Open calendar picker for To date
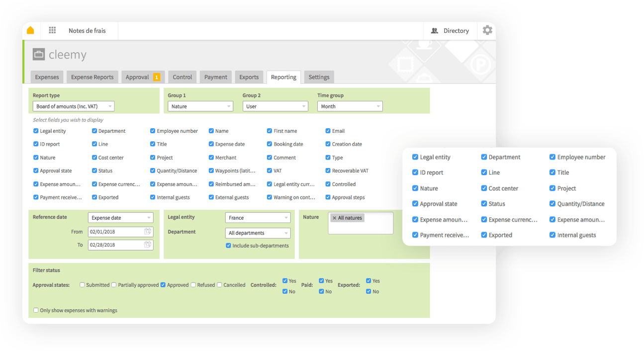 tap(148, 245)
